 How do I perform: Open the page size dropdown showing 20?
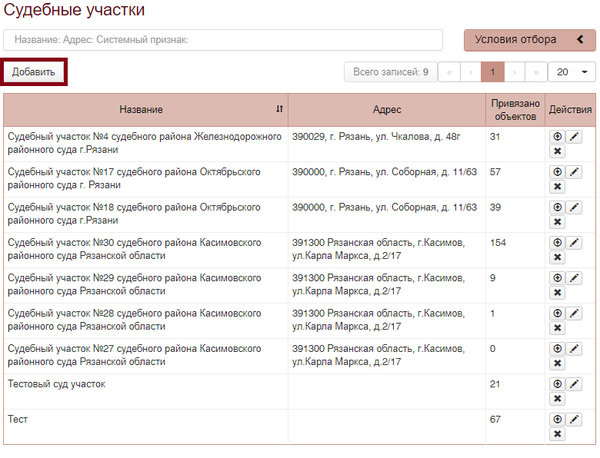[572, 72]
